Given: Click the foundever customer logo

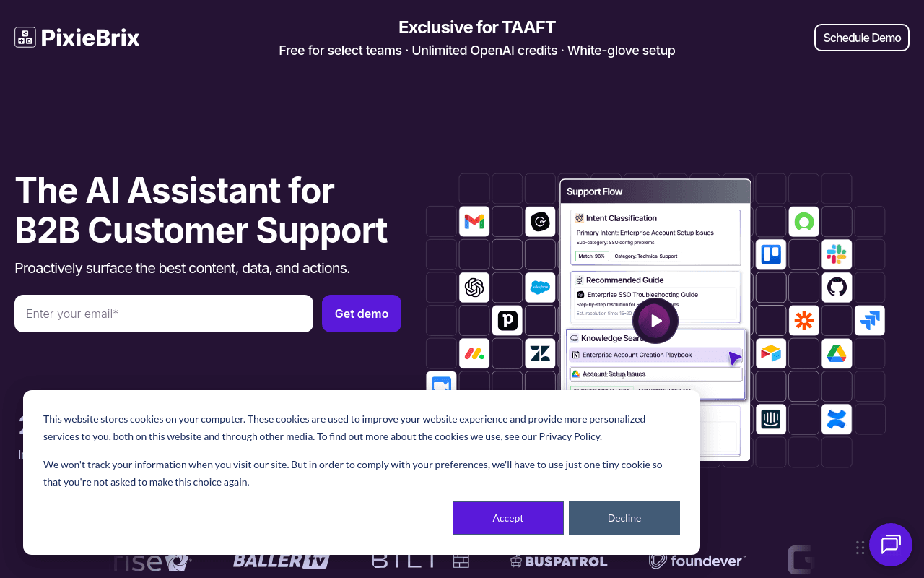Looking at the screenshot, I should coord(697,561).
